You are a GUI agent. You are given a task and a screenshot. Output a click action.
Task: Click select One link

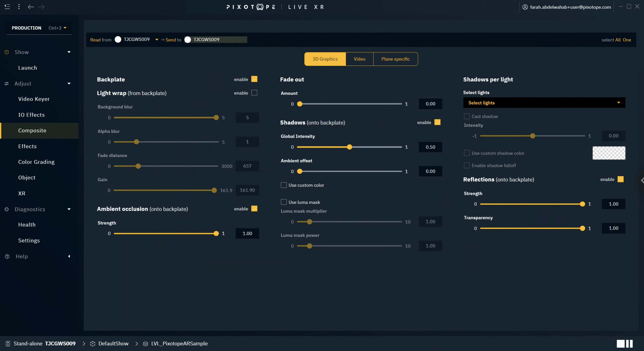(x=627, y=40)
